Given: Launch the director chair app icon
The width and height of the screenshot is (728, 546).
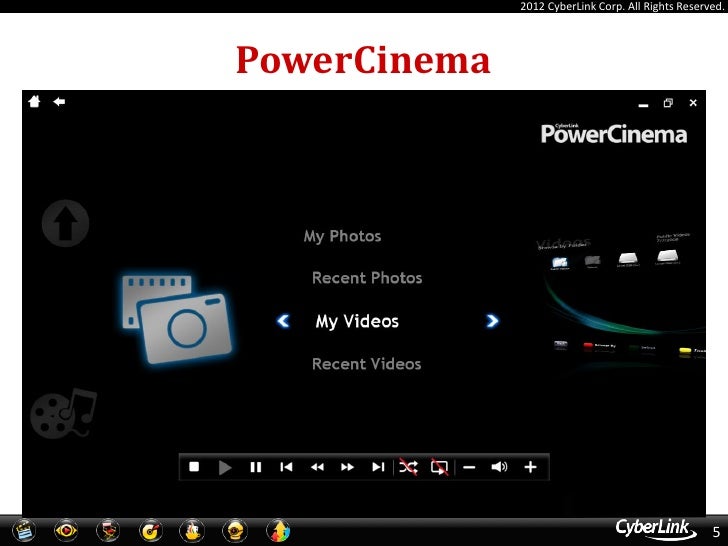Looking at the screenshot, I should (108, 530).
